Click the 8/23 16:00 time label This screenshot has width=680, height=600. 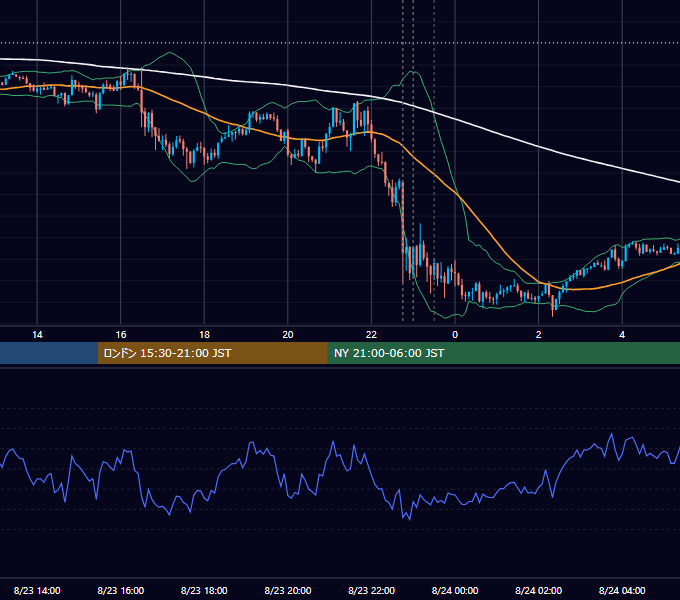point(121,590)
